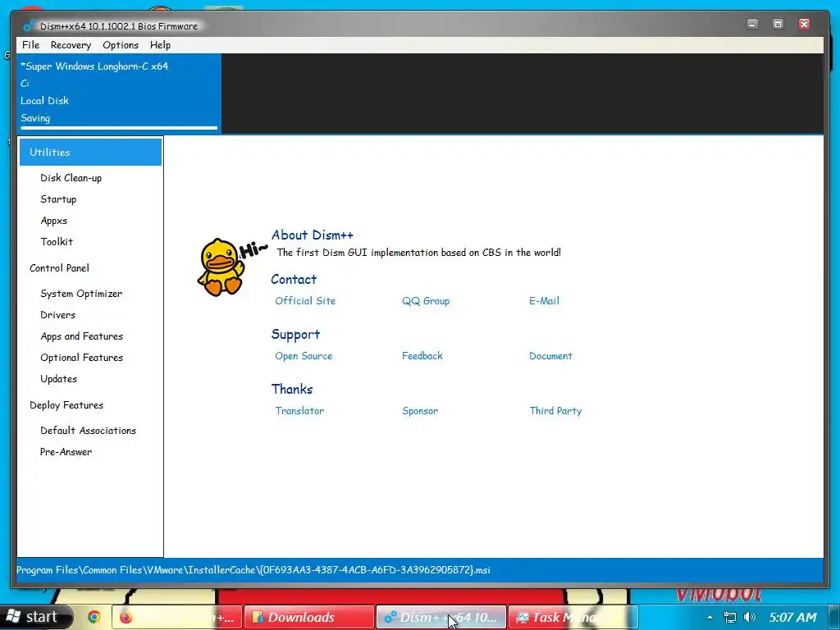Follow the Official Site link
Screen dimensions: 840x630
click(305, 301)
